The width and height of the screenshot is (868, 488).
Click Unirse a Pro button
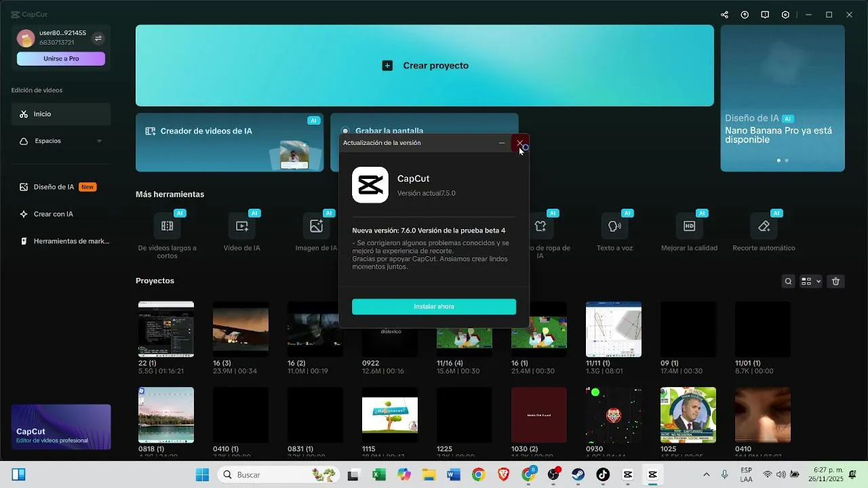pos(61,59)
